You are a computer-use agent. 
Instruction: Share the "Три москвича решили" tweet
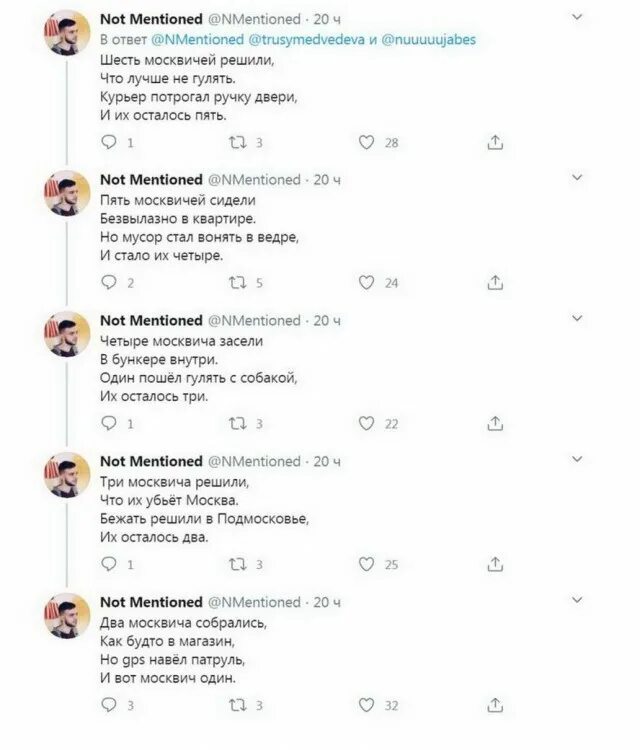coord(494,565)
